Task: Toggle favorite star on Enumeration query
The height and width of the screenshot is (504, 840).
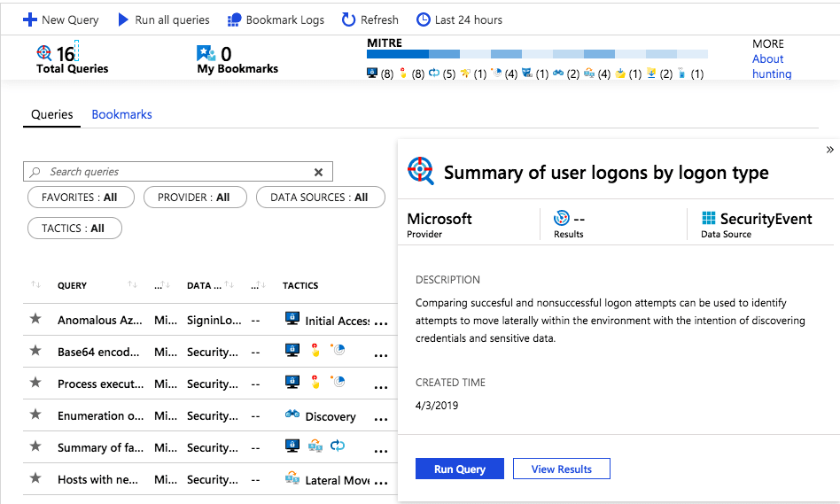Action: [x=35, y=414]
